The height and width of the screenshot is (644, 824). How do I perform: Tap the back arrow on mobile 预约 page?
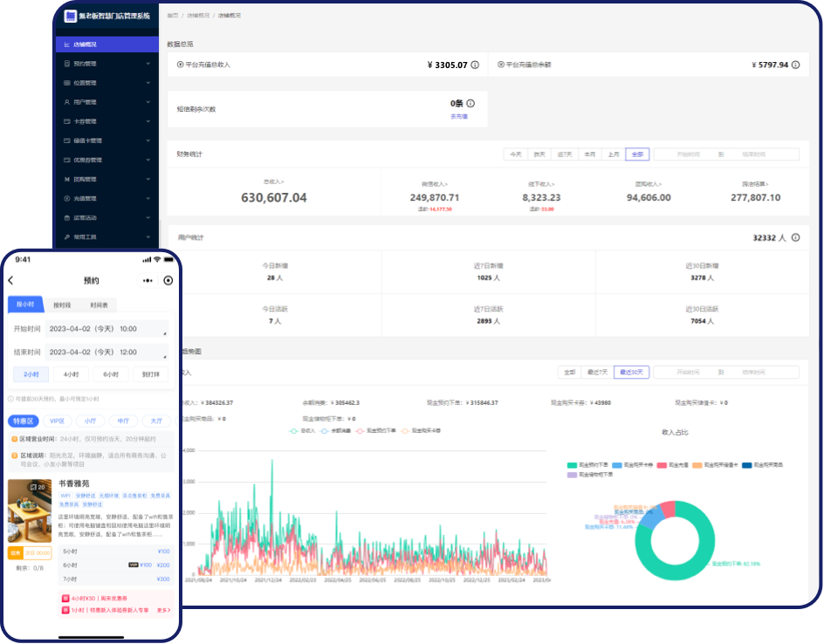click(11, 280)
